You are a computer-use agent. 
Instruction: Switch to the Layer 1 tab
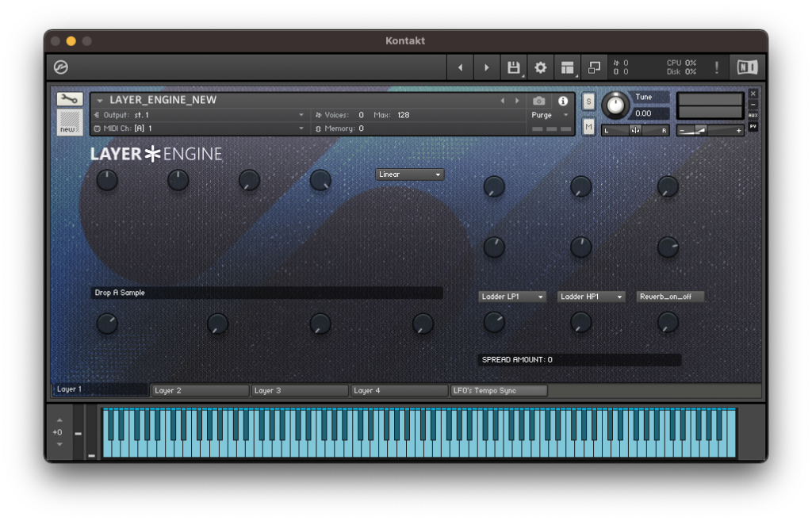pos(100,389)
